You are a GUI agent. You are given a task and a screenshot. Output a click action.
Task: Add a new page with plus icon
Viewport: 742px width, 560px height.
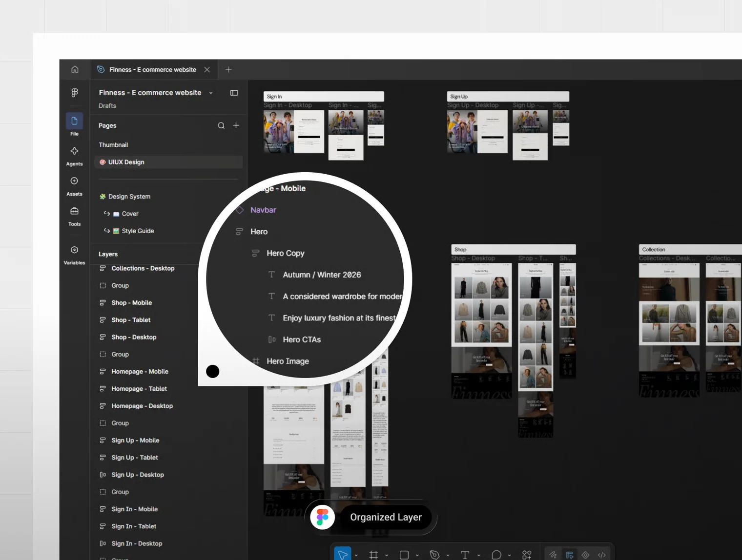tap(236, 125)
